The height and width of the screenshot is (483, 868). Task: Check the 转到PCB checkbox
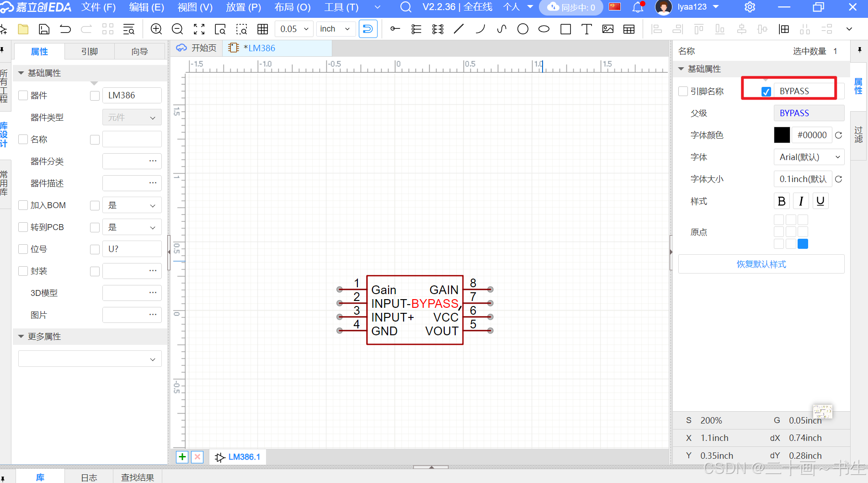23,227
